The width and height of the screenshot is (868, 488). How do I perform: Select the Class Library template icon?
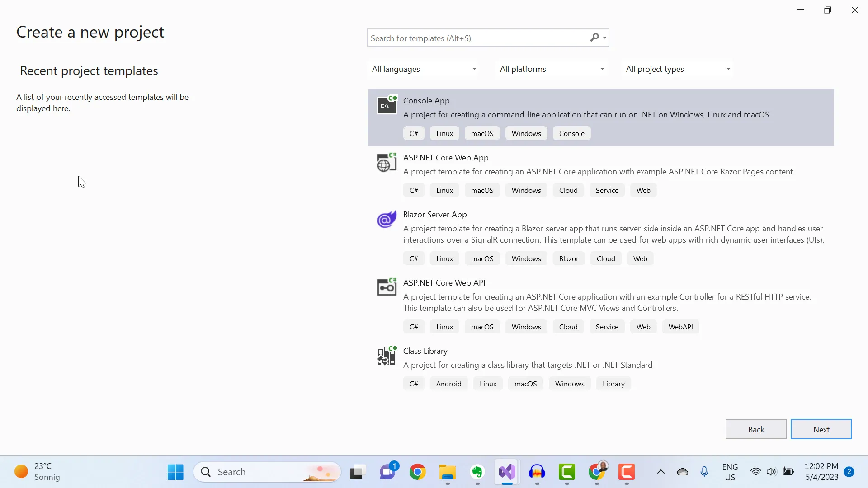(x=387, y=356)
